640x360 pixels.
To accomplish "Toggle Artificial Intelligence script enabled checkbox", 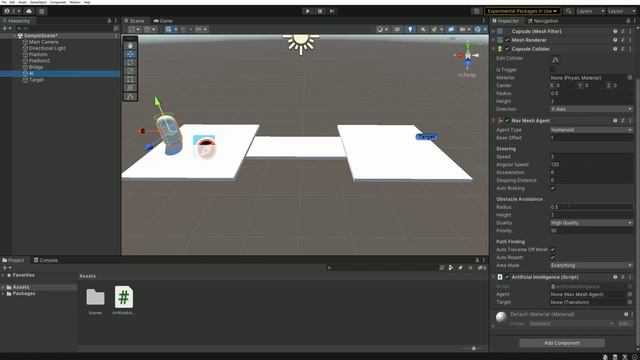I will coord(507,277).
